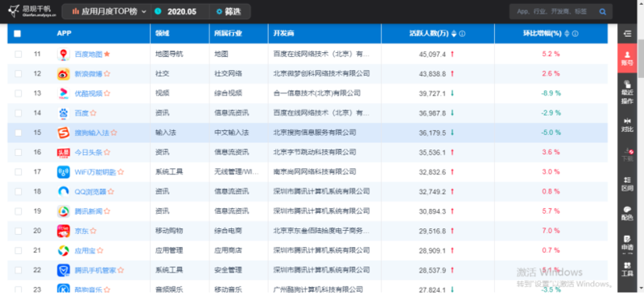Open the 京东 app link
Screen dimensions: 644x308
[x=81, y=231]
